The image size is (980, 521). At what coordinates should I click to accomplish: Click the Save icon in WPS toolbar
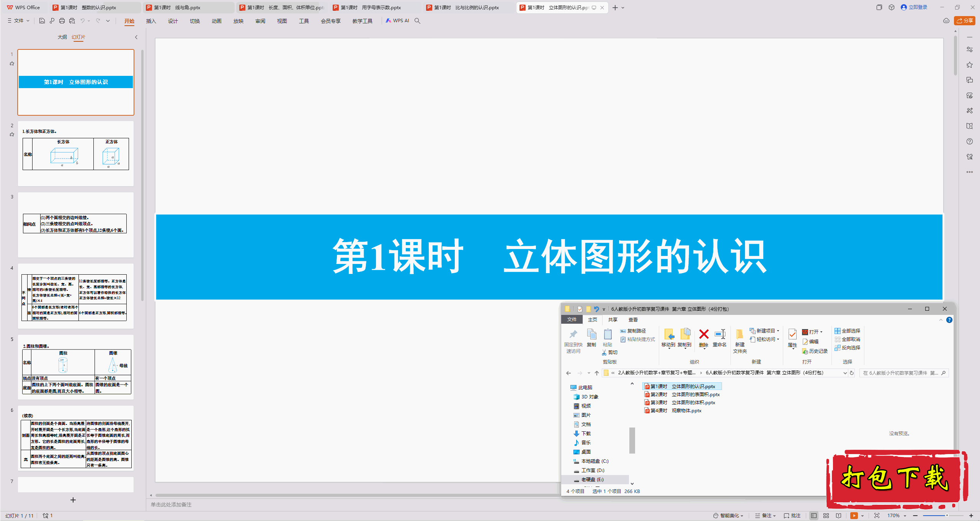pos(42,21)
